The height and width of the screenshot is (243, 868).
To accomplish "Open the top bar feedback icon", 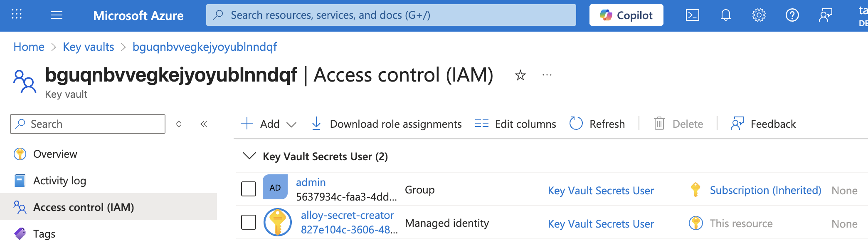I will (x=825, y=15).
